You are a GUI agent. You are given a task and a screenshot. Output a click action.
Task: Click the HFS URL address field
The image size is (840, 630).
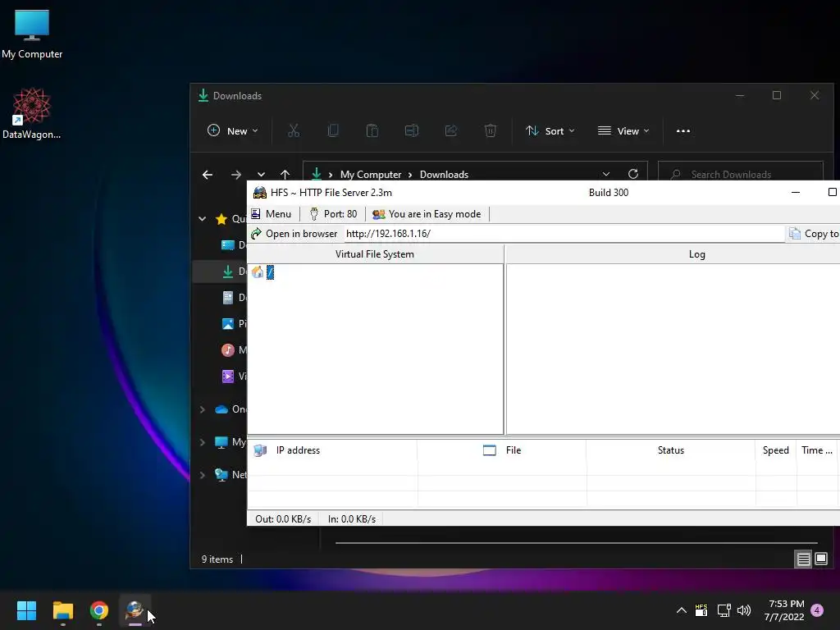(564, 234)
